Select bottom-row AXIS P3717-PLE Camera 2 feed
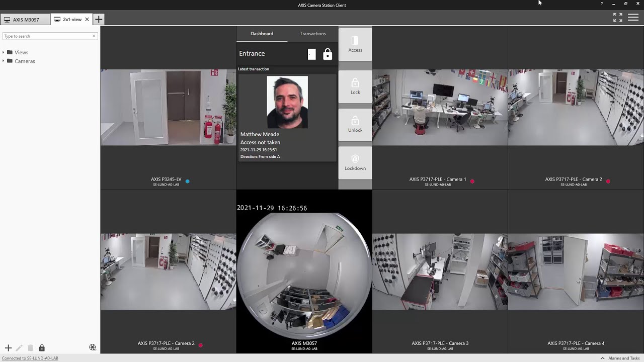The width and height of the screenshot is (644, 362). [x=168, y=271]
